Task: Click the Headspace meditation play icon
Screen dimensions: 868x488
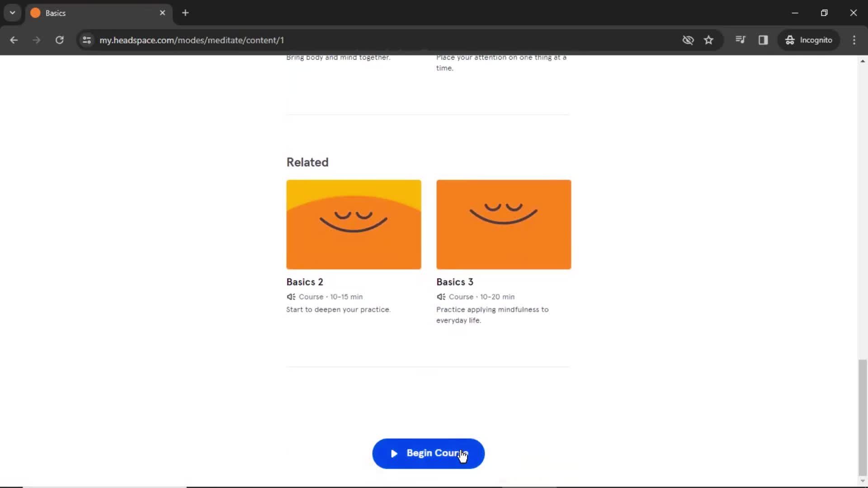Action: point(393,453)
